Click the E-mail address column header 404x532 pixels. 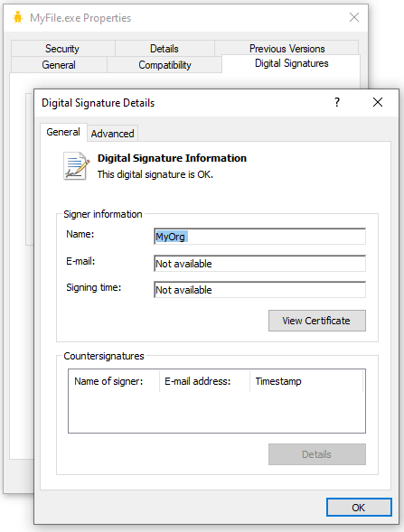coord(204,381)
